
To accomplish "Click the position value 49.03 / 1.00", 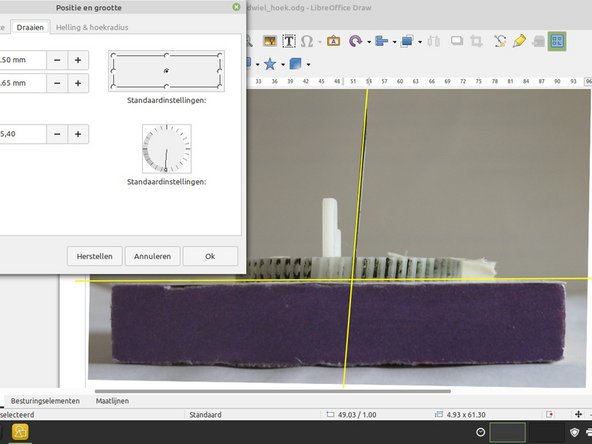I will tap(357, 415).
